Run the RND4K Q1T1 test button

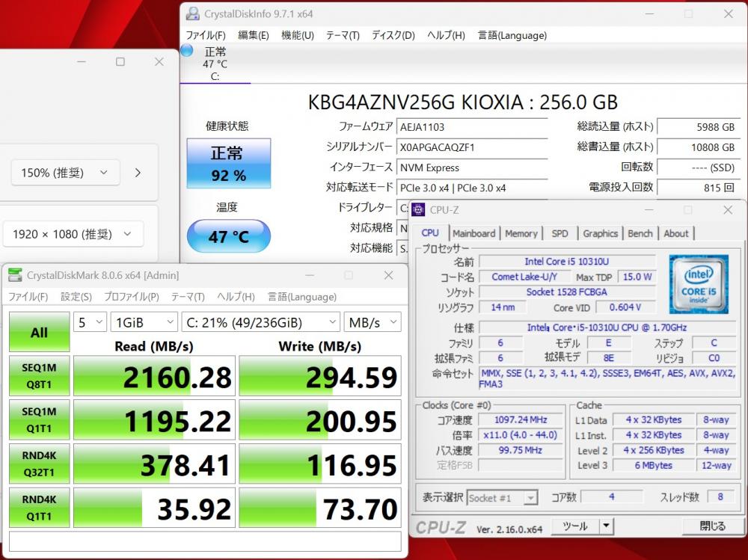tap(39, 508)
